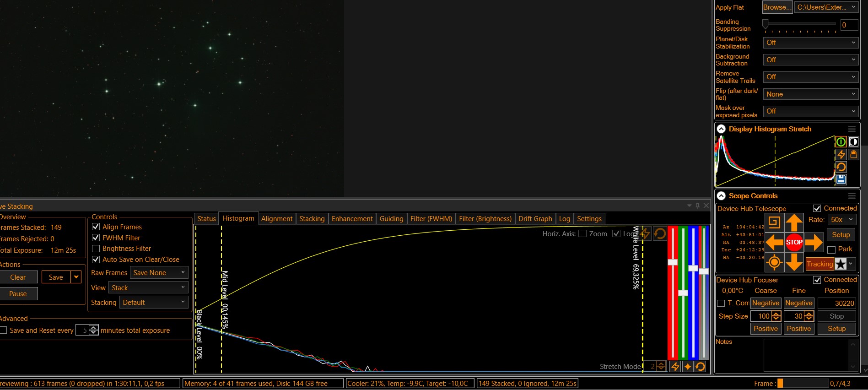The height and width of the screenshot is (390, 868).
Task: Collapse the Display Histogram Stretch panel
Action: [722, 129]
